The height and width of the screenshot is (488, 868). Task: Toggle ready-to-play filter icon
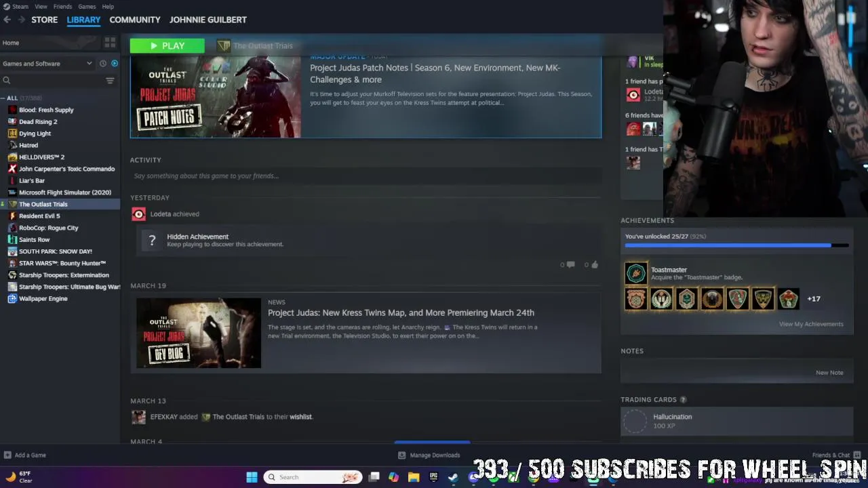pyautogui.click(x=115, y=64)
